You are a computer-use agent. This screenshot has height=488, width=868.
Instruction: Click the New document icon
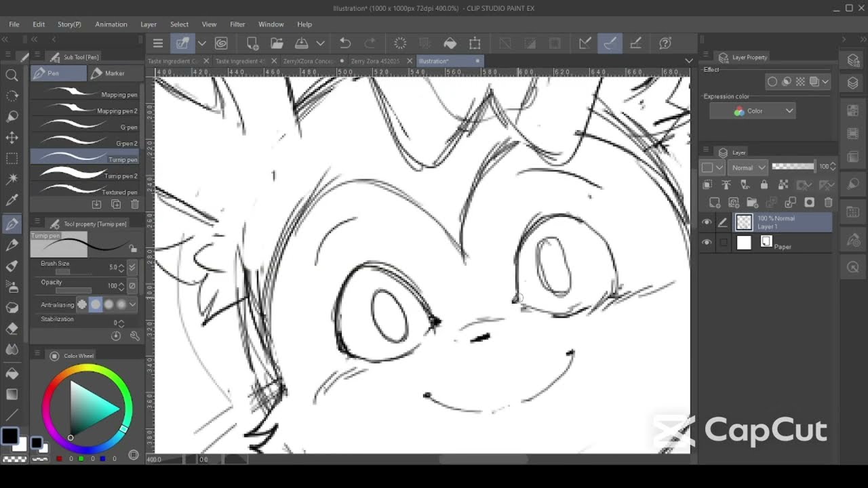[x=252, y=43]
